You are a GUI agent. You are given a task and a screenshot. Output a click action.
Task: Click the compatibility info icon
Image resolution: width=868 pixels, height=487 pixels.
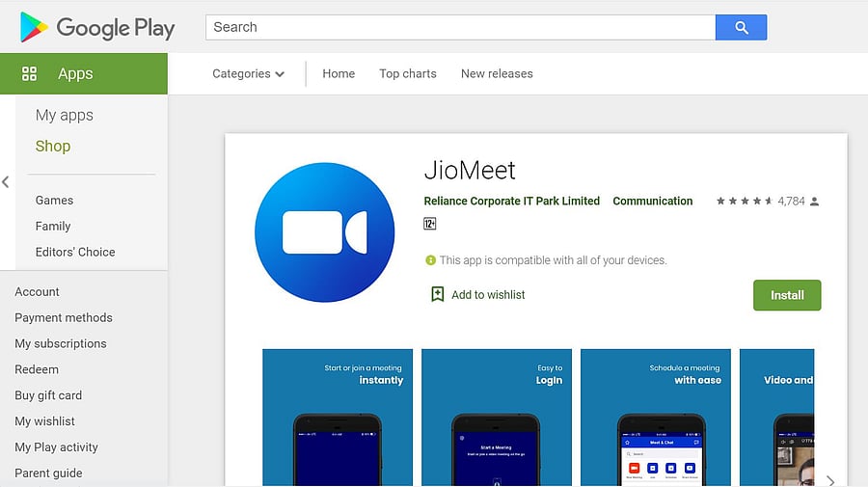point(430,260)
